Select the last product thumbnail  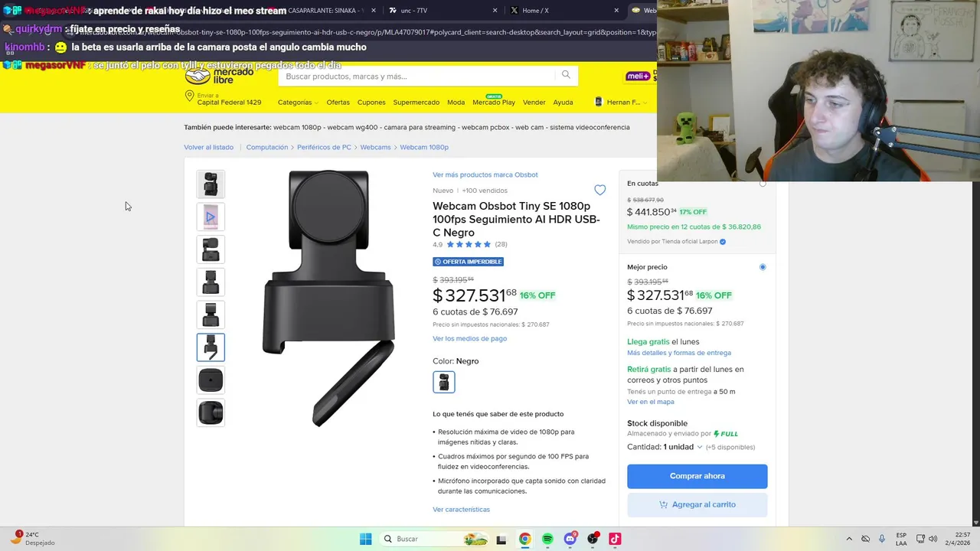pos(211,412)
